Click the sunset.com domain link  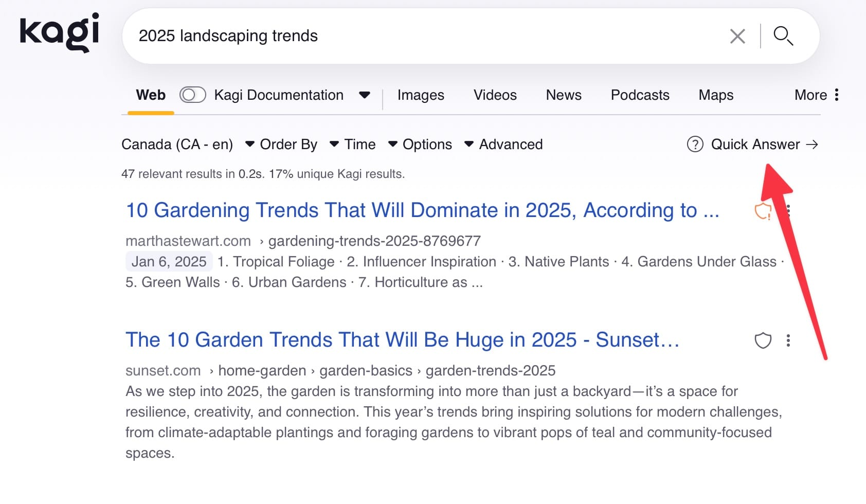tap(163, 370)
